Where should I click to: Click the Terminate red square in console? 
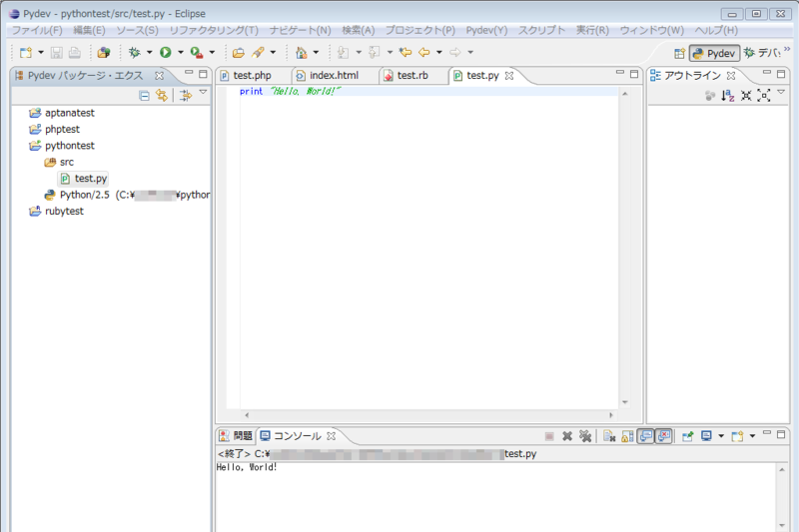pyautogui.click(x=549, y=436)
